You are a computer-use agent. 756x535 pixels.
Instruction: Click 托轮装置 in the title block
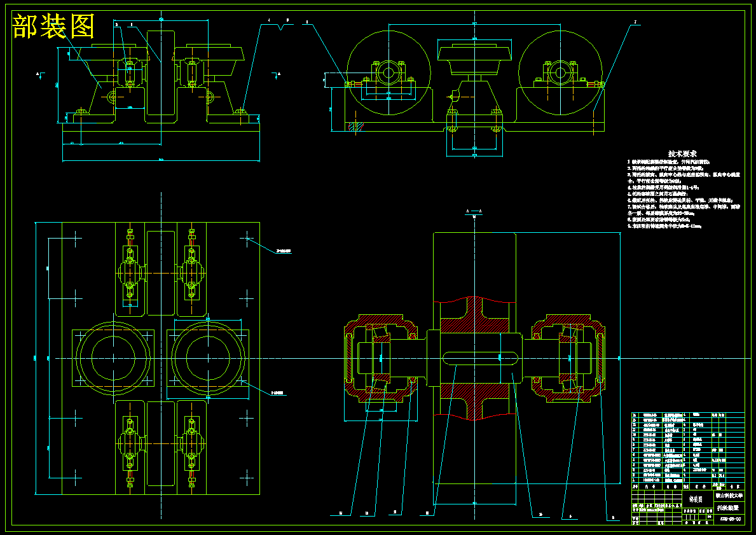(728, 508)
